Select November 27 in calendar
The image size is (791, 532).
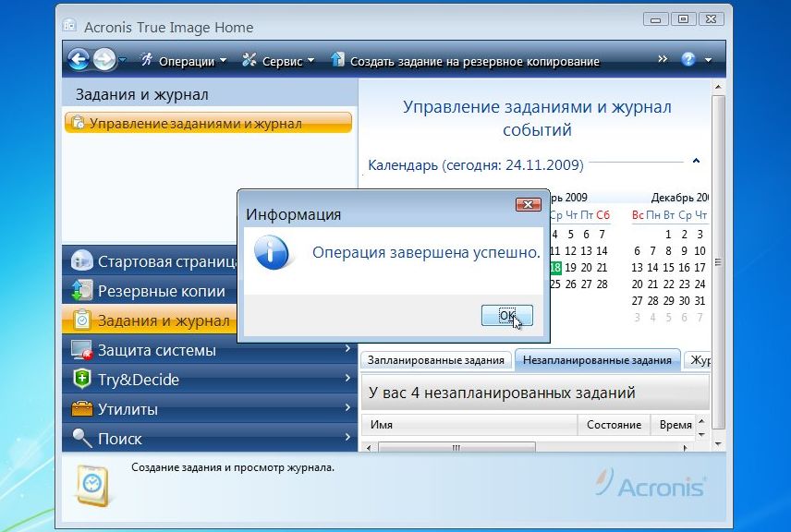586,284
